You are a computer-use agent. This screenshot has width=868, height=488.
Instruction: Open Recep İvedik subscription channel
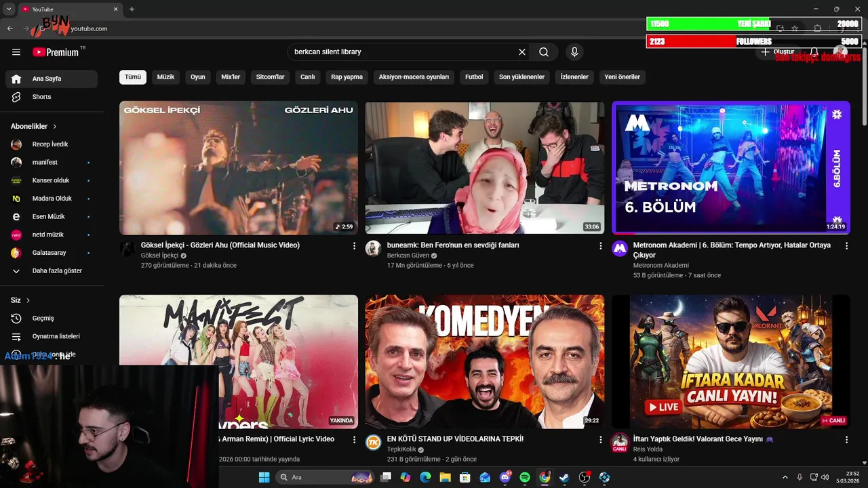(52, 144)
